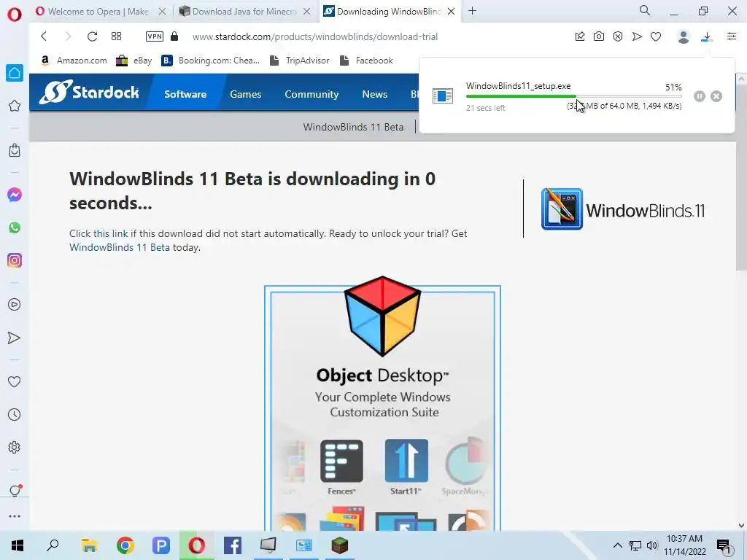Open lightbulb tips icon in sidebar

15,491
